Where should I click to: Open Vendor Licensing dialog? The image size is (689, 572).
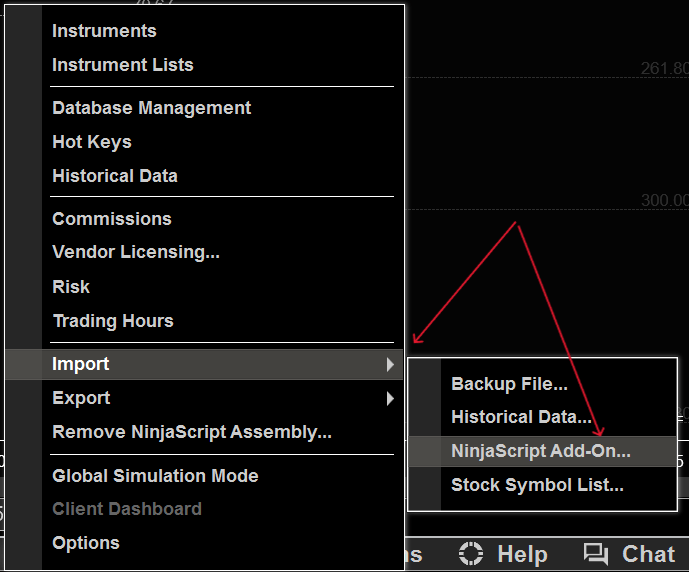click(x=136, y=253)
